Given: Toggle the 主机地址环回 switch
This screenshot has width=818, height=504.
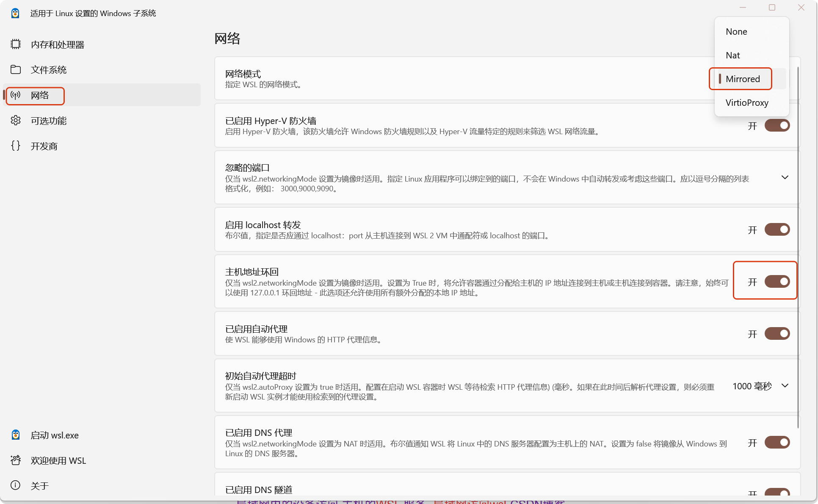Looking at the screenshot, I should tap(777, 282).
